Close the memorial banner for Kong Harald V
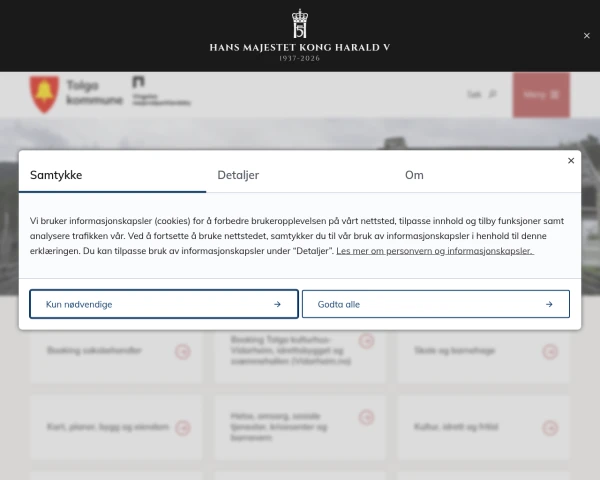600x480 pixels. [587, 36]
